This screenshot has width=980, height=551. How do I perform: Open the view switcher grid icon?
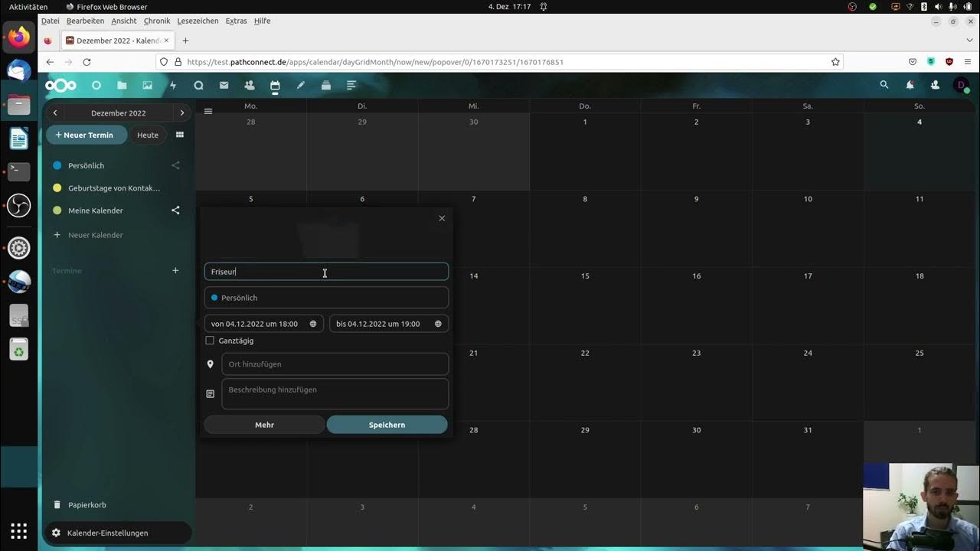pyautogui.click(x=180, y=135)
